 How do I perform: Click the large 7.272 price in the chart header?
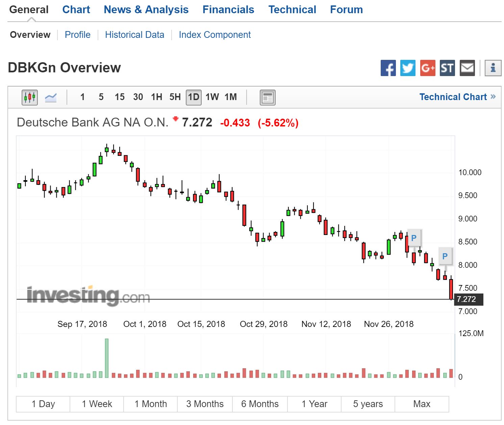197,122
